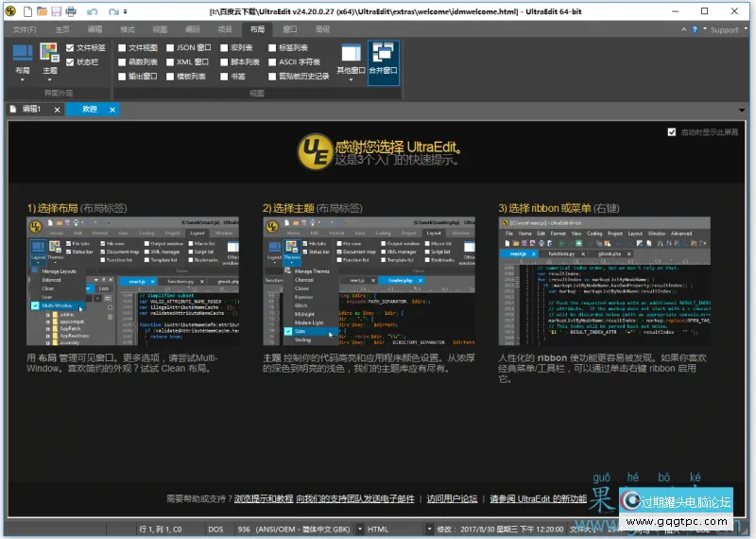The image size is (756, 539).
Task: Click the UltraEdit application logo icon
Action: click(x=10, y=10)
